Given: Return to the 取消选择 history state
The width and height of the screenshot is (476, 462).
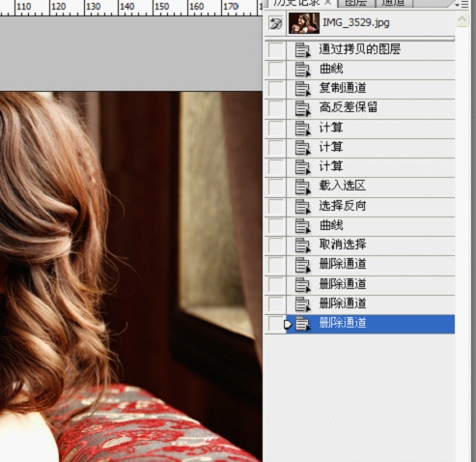Looking at the screenshot, I should coord(343,245).
